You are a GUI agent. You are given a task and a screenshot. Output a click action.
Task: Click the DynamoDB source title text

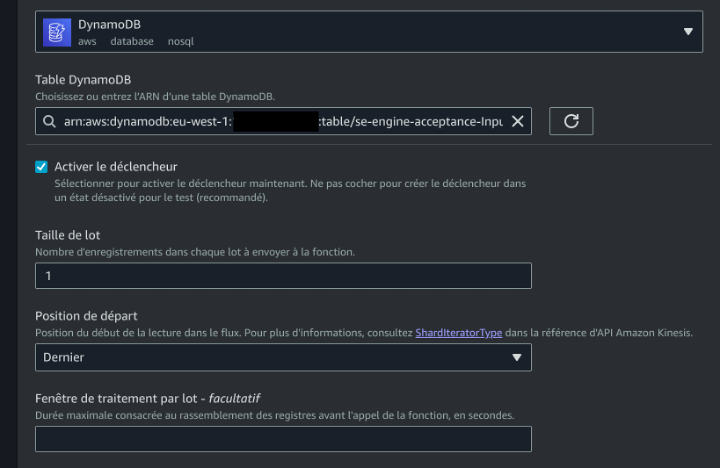[109, 24]
